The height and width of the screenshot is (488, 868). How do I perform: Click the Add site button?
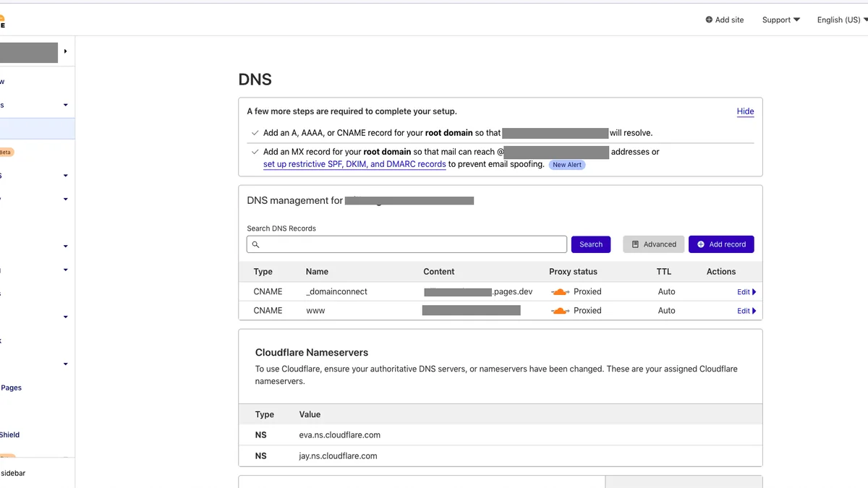[724, 20]
